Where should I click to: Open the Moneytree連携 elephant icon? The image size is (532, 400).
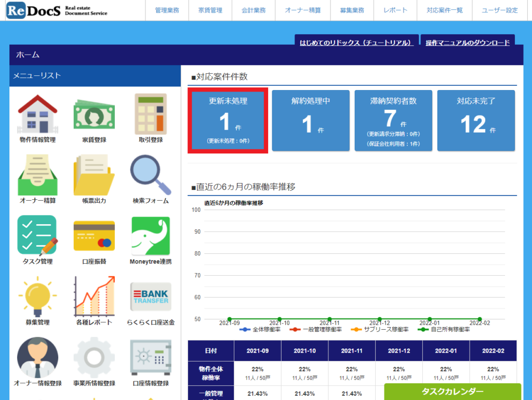click(x=151, y=236)
